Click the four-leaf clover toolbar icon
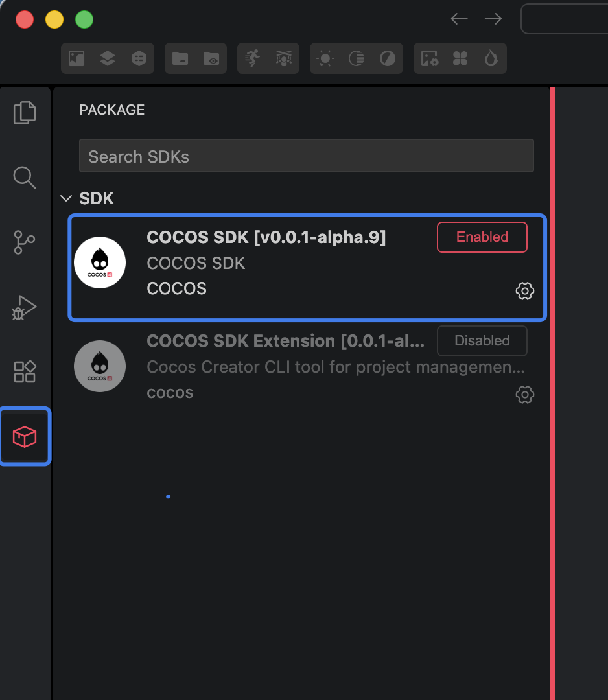 click(x=460, y=59)
